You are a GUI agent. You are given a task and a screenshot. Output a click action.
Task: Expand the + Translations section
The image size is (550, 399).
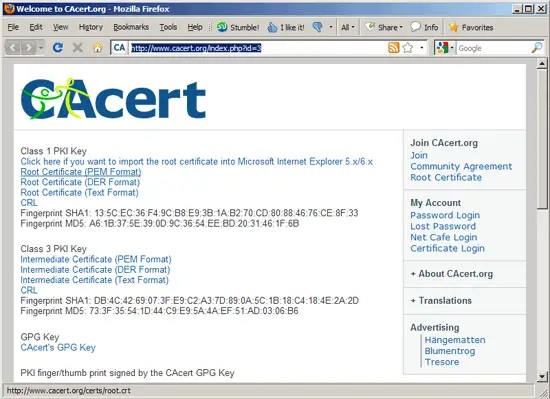coord(441,301)
